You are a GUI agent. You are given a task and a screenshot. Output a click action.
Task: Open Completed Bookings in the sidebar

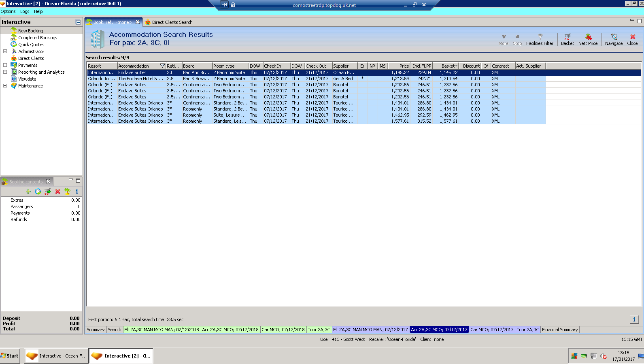(x=38, y=38)
